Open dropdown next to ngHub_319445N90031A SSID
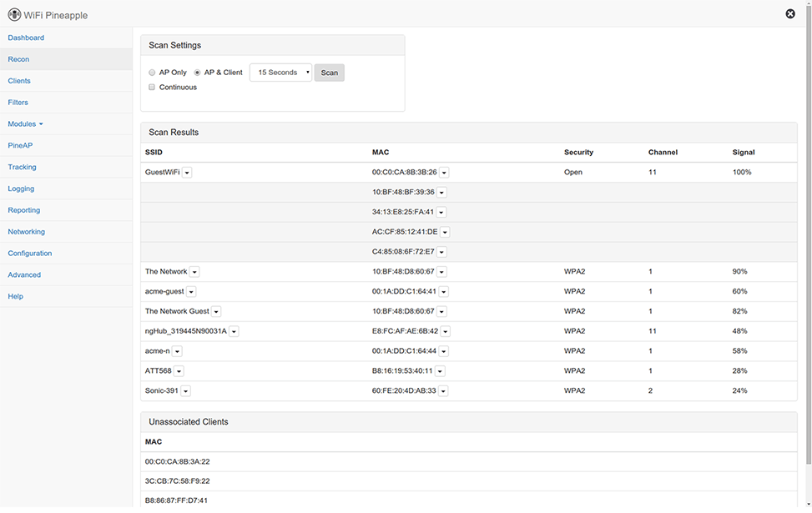This screenshot has width=812, height=513. point(234,331)
